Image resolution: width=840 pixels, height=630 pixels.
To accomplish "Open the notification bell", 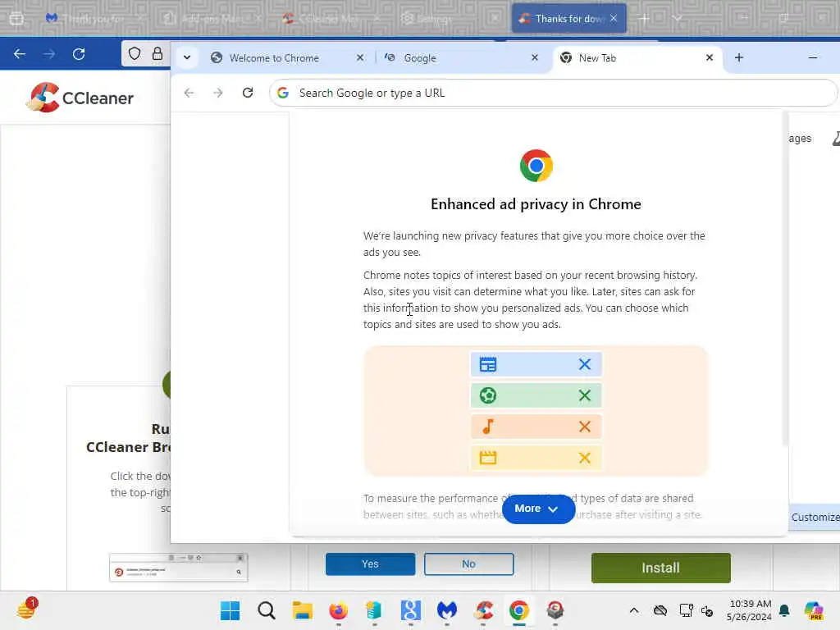I will point(784,610).
